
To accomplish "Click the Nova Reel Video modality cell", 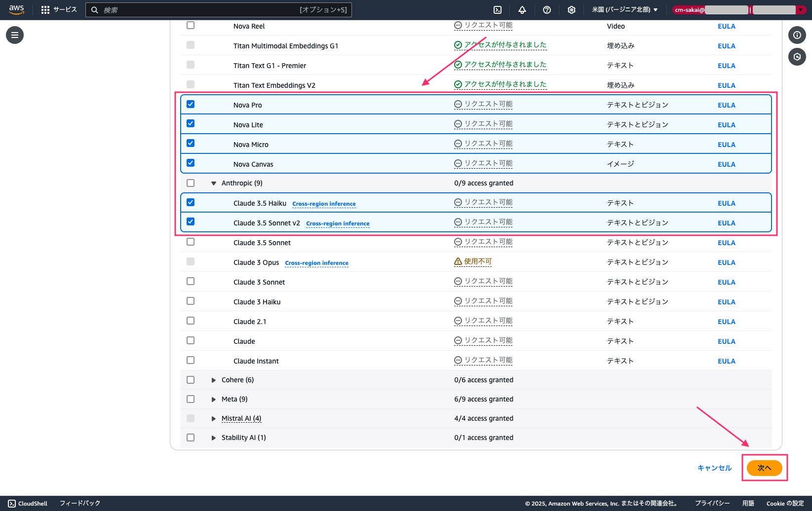I will (616, 26).
